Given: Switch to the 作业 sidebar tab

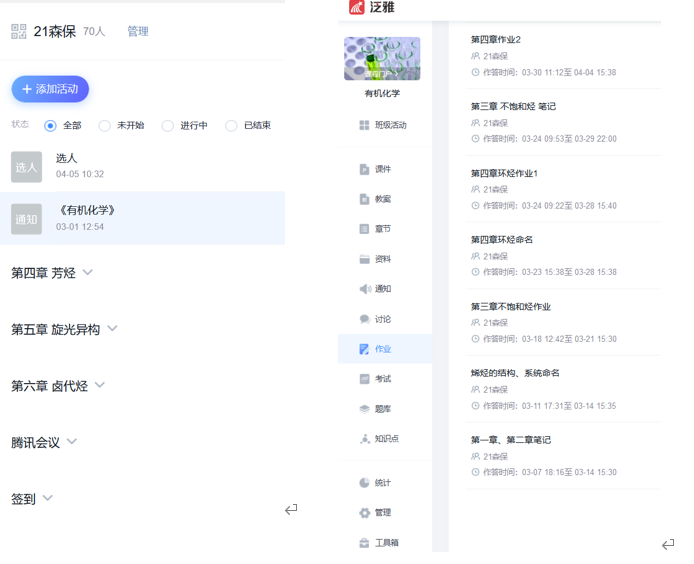Looking at the screenshot, I should coord(383,349).
